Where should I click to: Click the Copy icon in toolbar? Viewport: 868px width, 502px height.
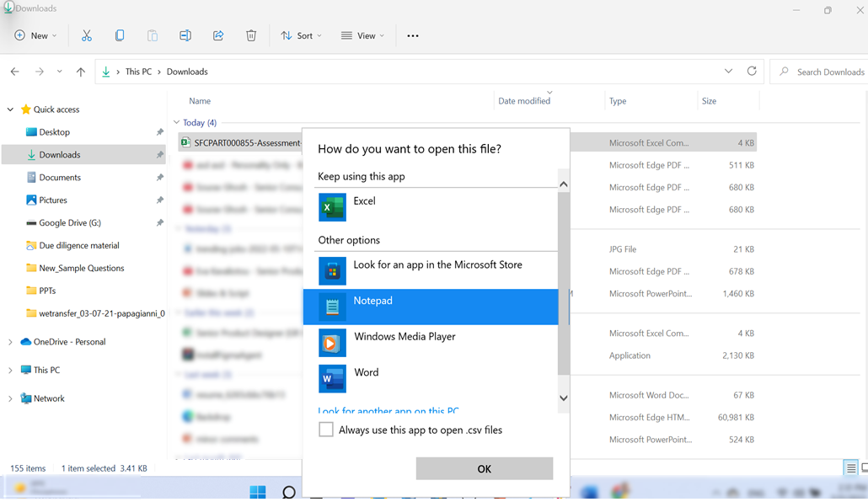120,35
